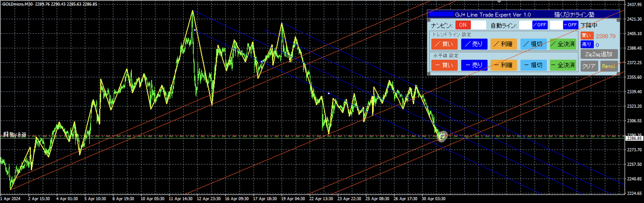Click the 2421.30 price axis label
This screenshot has height=203, width=644.
coord(634,19)
